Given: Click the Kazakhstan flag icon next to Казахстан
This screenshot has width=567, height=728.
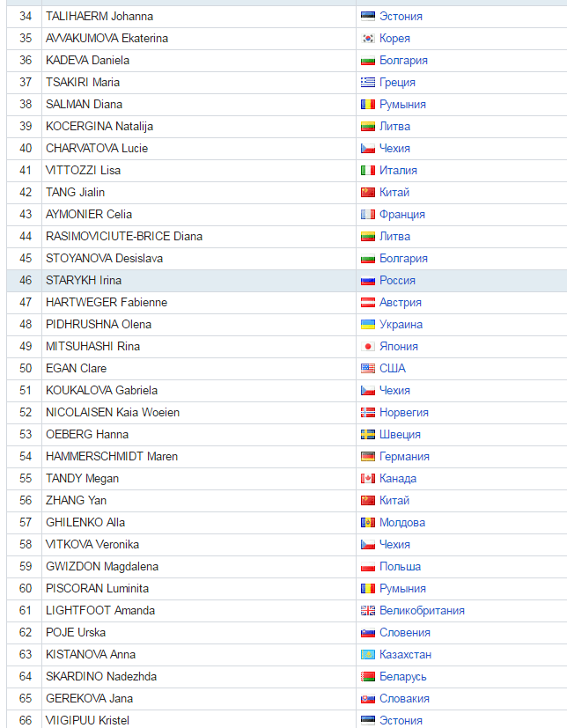Looking at the screenshot, I should click(x=368, y=655).
